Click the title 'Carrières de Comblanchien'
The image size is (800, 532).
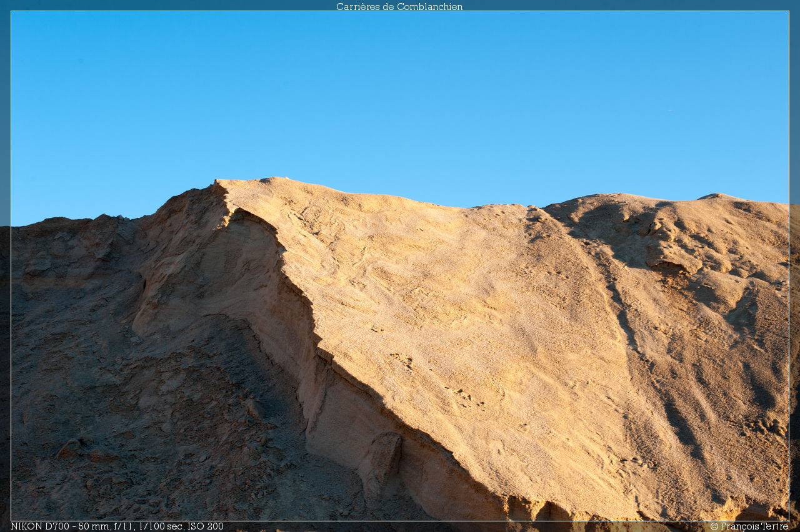(x=399, y=6)
